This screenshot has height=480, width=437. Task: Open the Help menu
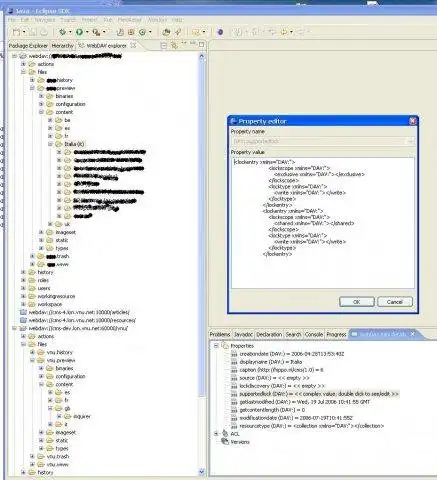[x=177, y=20]
